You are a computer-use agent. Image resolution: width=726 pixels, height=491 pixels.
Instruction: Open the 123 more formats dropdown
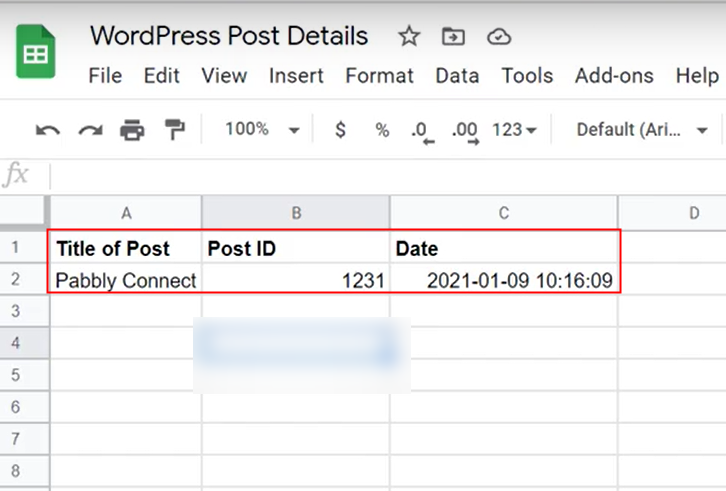point(514,130)
